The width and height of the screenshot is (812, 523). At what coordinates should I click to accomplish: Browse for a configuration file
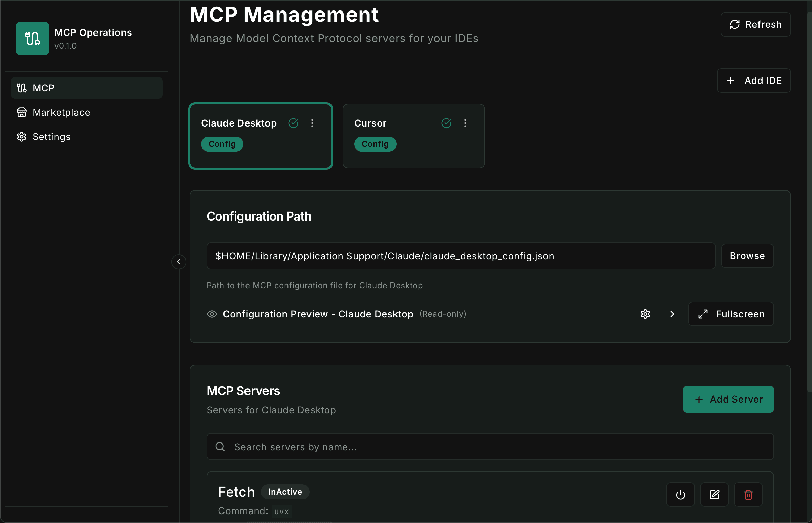point(747,256)
